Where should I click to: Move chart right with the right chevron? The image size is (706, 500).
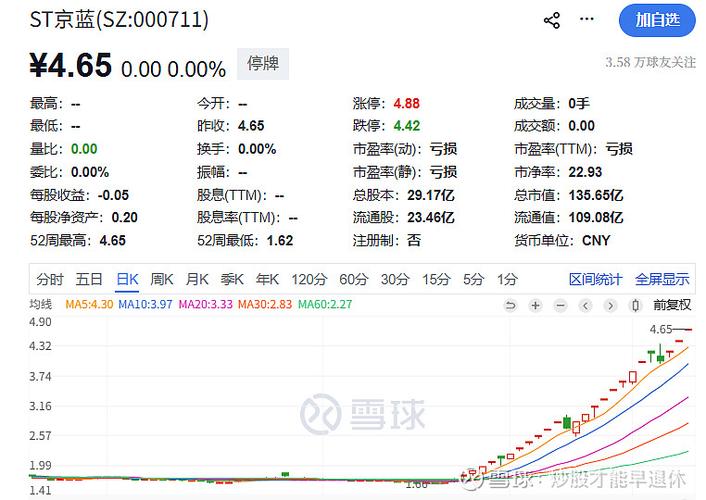[x=610, y=306]
